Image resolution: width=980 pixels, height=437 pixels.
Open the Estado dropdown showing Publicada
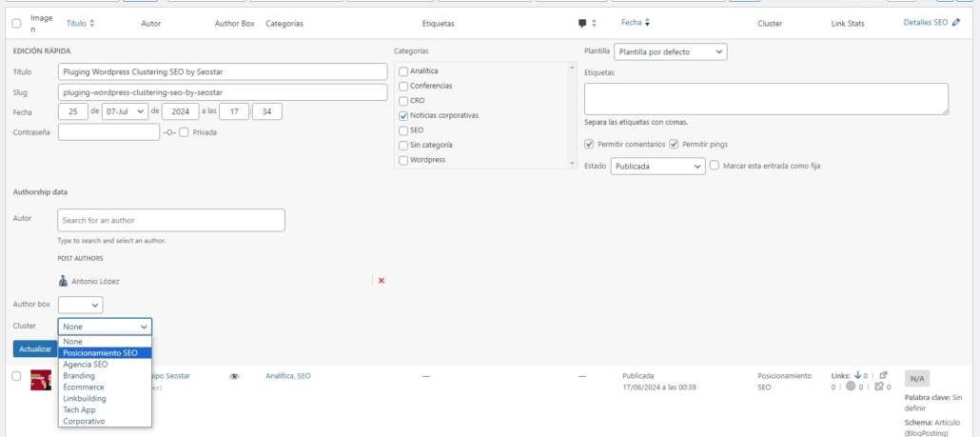(657, 166)
